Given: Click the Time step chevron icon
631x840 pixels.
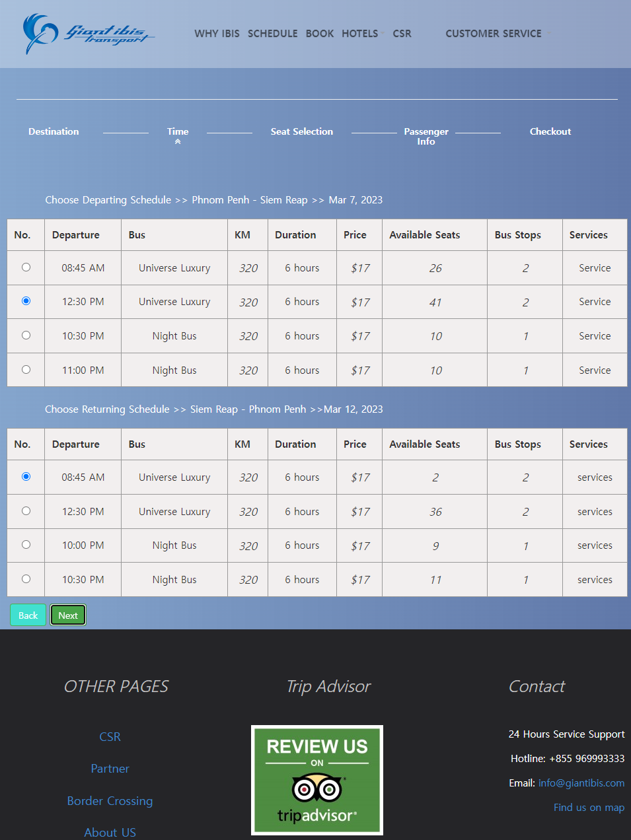Looking at the screenshot, I should point(178,142).
